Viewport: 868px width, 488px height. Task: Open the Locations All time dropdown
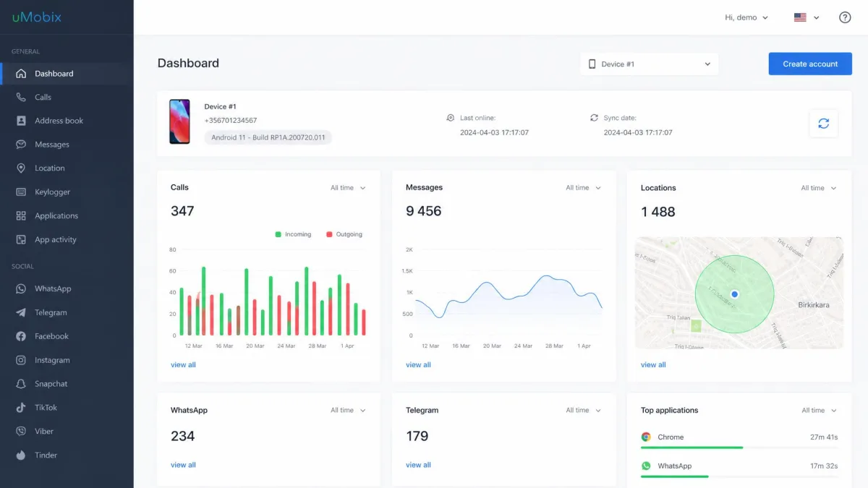(818, 188)
